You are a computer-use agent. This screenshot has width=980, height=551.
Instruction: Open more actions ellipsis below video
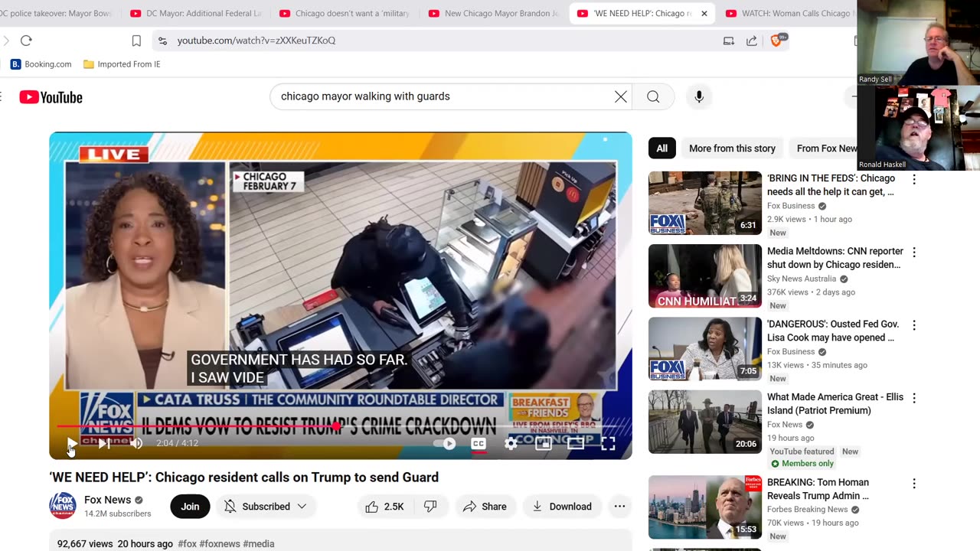(619, 507)
